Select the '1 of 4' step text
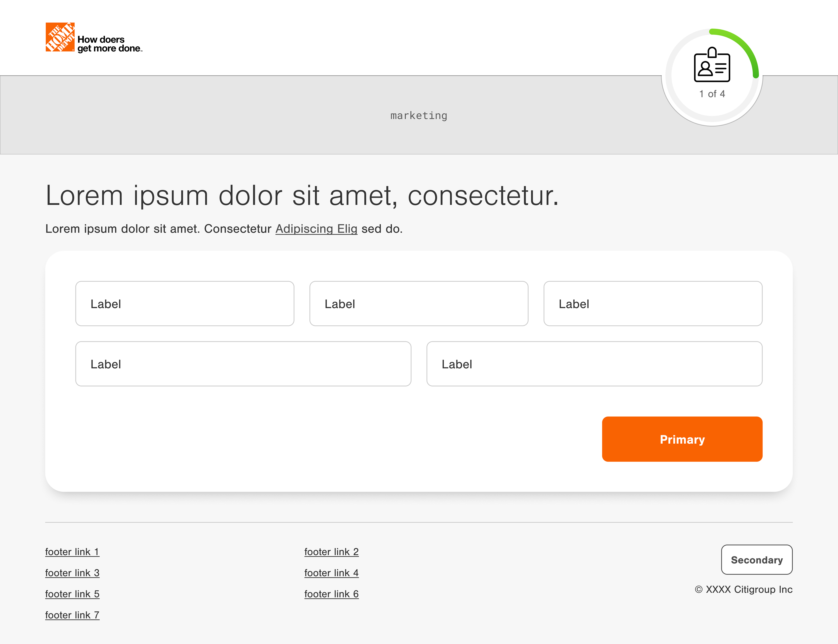The height and width of the screenshot is (644, 838). coord(712,94)
